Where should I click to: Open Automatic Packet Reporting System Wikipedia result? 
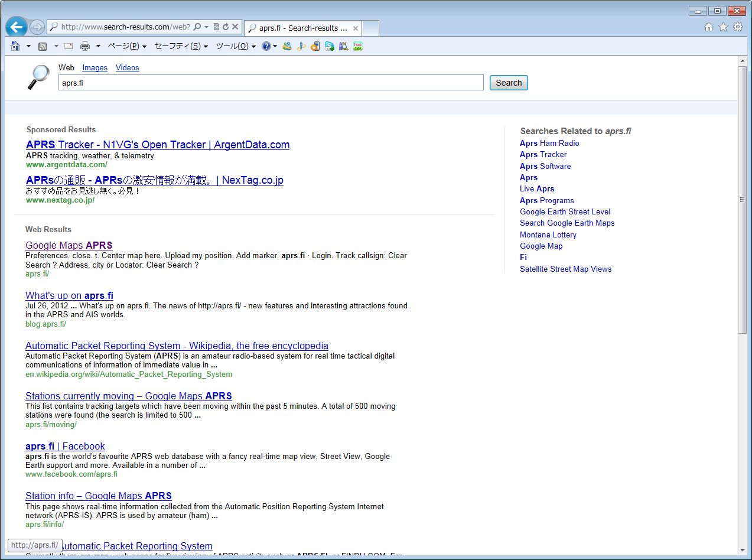point(177,346)
